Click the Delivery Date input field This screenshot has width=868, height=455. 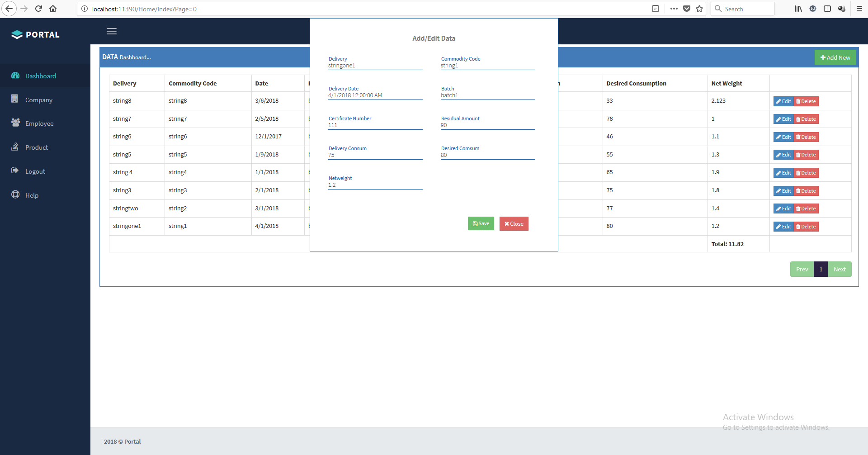pos(375,95)
